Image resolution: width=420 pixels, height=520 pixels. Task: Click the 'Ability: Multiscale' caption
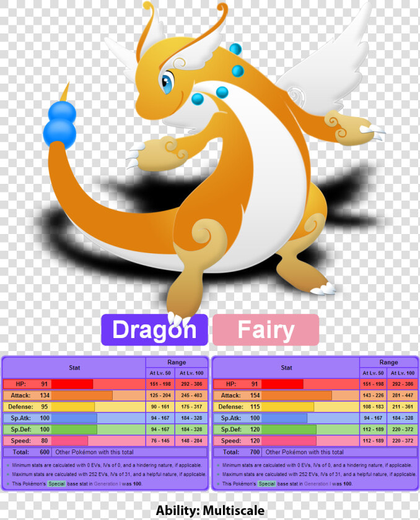[x=210, y=510]
